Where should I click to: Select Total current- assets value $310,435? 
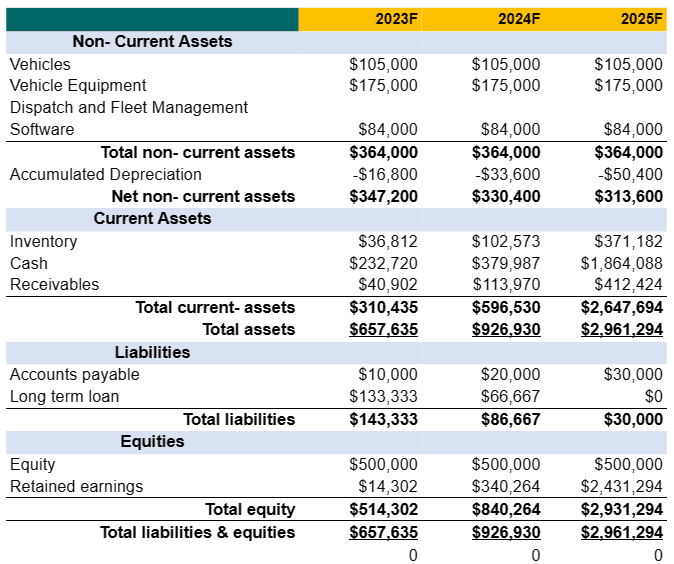(x=383, y=308)
